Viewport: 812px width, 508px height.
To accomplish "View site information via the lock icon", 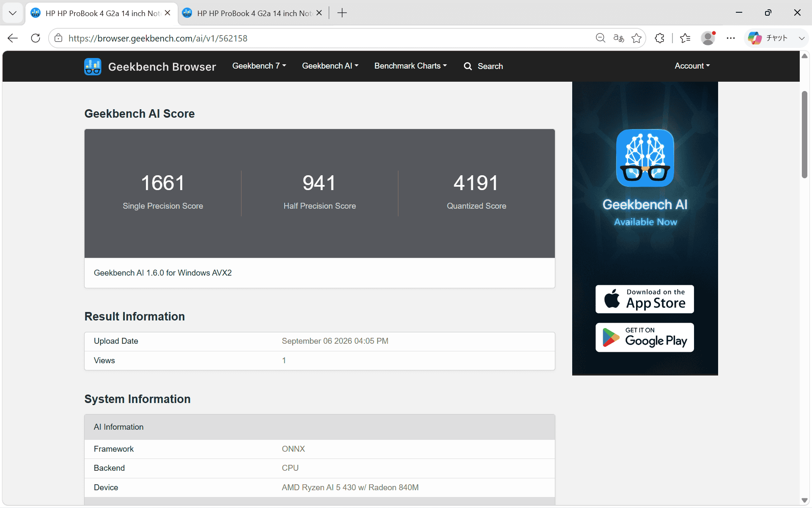I will pyautogui.click(x=59, y=38).
